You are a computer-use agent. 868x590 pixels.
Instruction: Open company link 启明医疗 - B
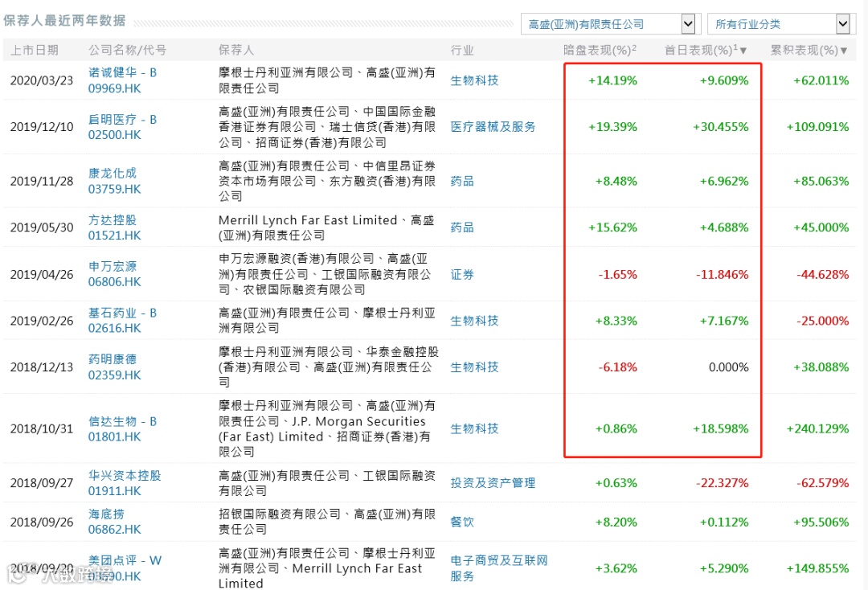pyautogui.click(x=122, y=120)
